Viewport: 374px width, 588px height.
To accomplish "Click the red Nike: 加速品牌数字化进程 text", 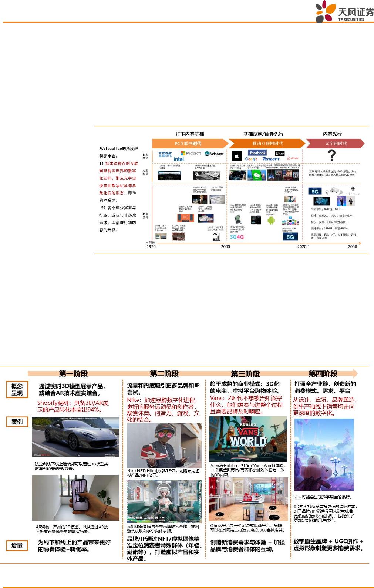I will 163,410.
